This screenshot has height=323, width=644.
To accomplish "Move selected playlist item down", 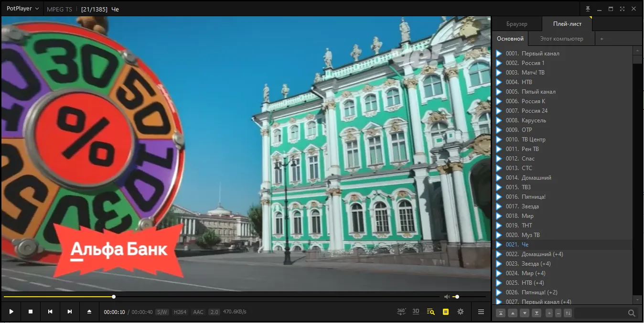I will [x=525, y=313].
